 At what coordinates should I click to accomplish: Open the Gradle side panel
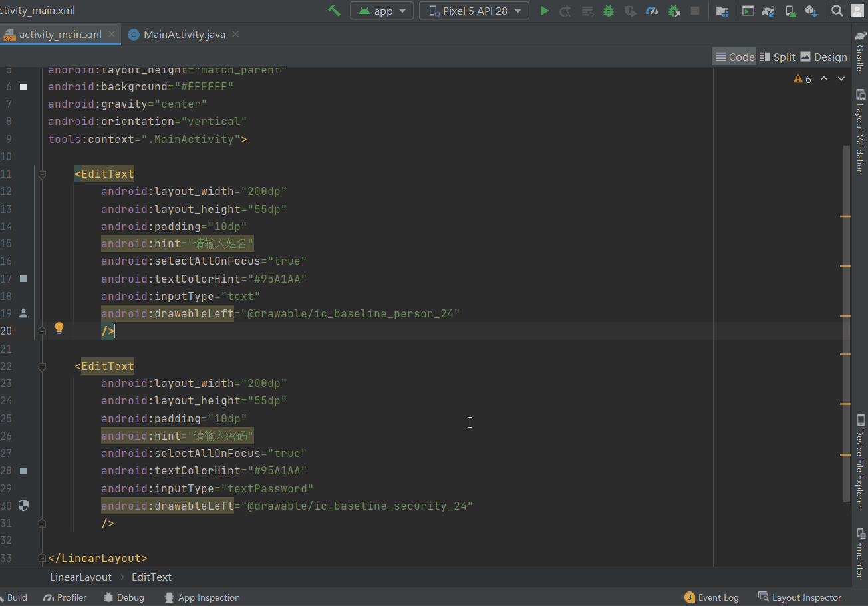click(860, 51)
